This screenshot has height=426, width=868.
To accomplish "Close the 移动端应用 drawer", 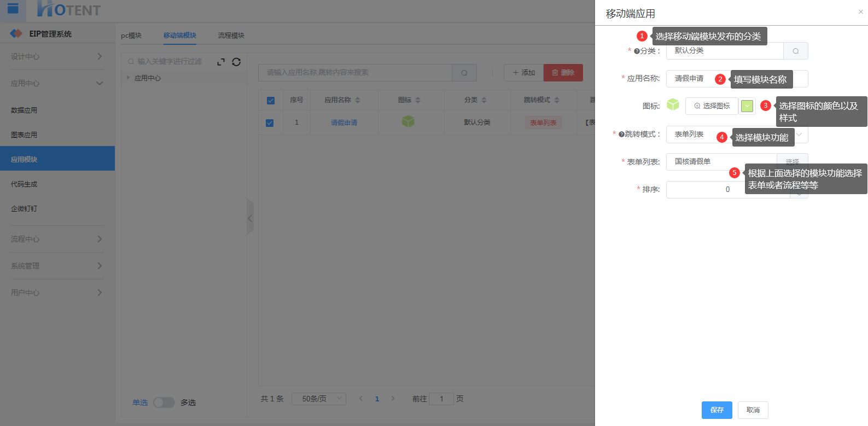I will pos(861,11).
